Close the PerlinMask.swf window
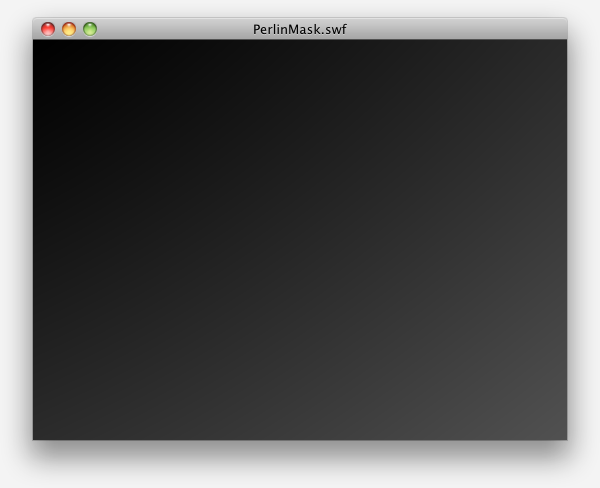600x488 pixels. [x=48, y=29]
